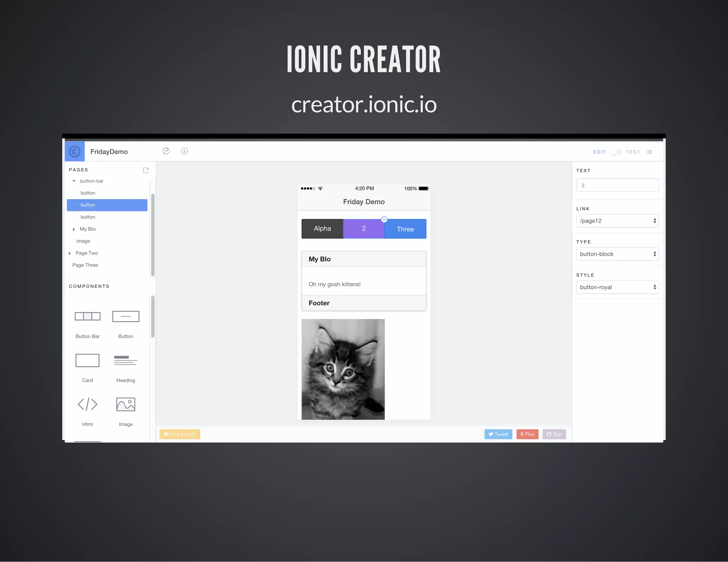Viewport: 728px width, 562px height.
Task: Open the hamburger menu icon
Action: click(x=649, y=152)
